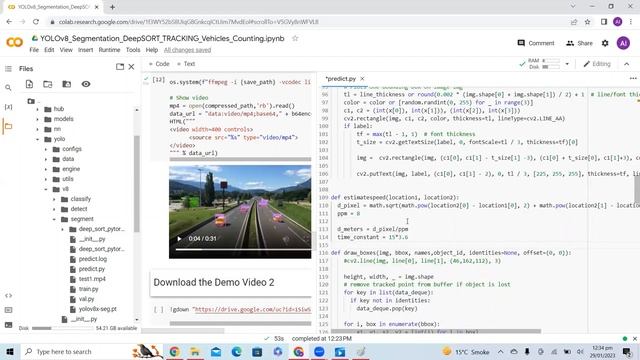Open the View menu

66,50
